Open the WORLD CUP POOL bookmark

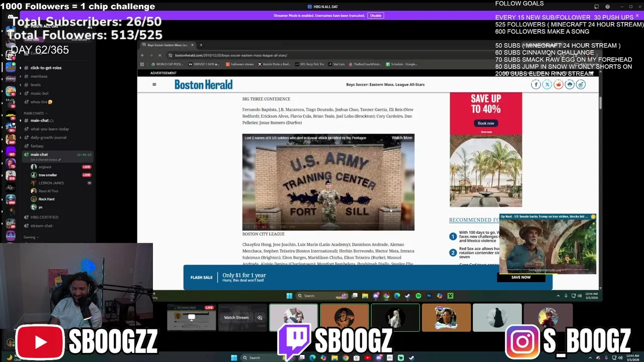point(168,64)
